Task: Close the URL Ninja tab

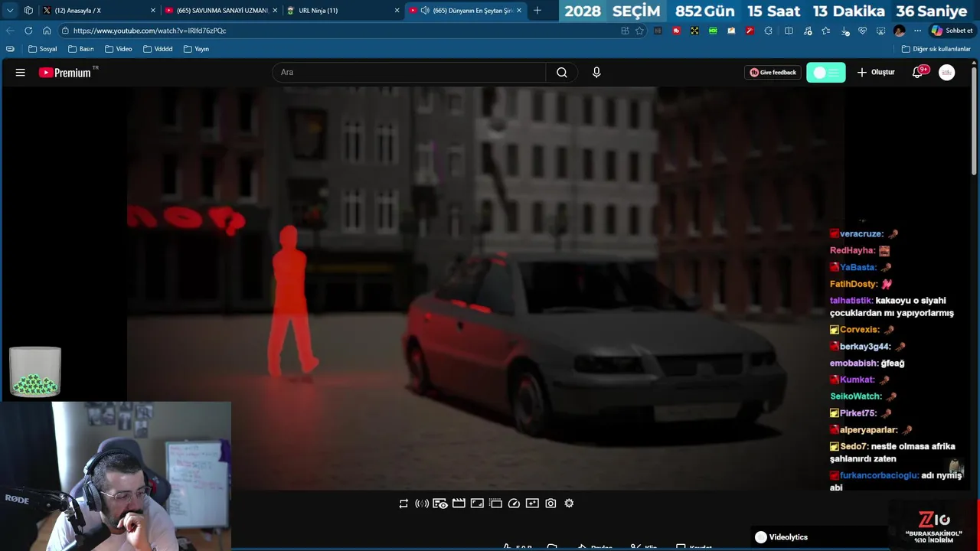Action: pyautogui.click(x=397, y=10)
